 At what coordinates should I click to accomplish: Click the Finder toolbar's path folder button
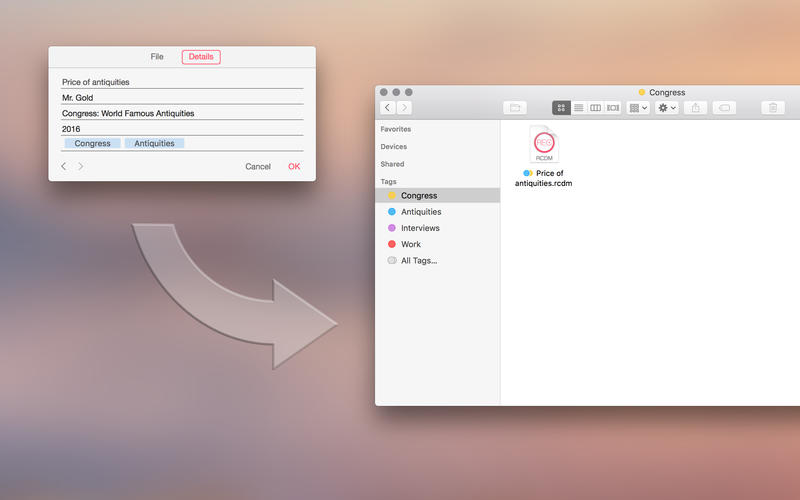[x=515, y=108]
